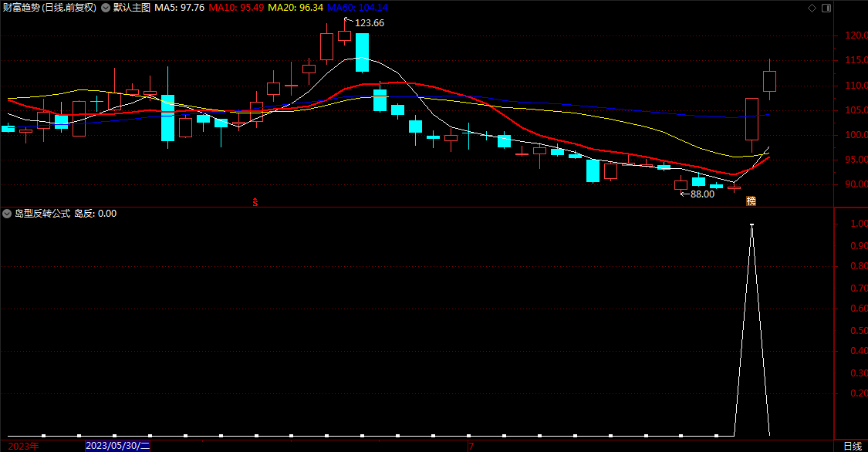Click the 日线 period button
Viewport: 868px width, 452px height.
pos(853,446)
